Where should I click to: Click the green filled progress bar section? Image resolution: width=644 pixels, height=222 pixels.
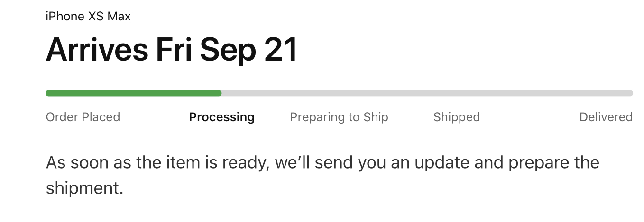point(133,93)
